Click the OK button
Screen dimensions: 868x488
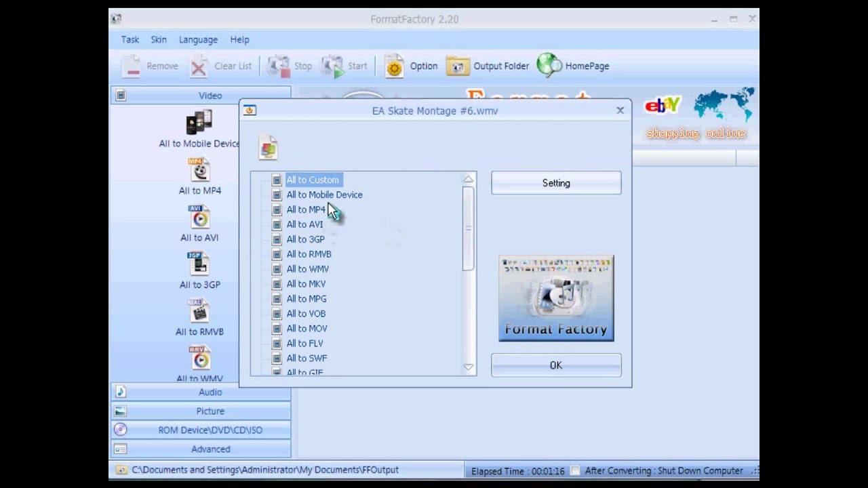click(x=556, y=365)
